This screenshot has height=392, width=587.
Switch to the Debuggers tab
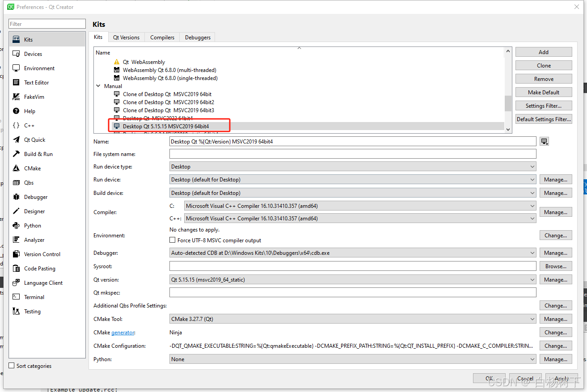(198, 38)
